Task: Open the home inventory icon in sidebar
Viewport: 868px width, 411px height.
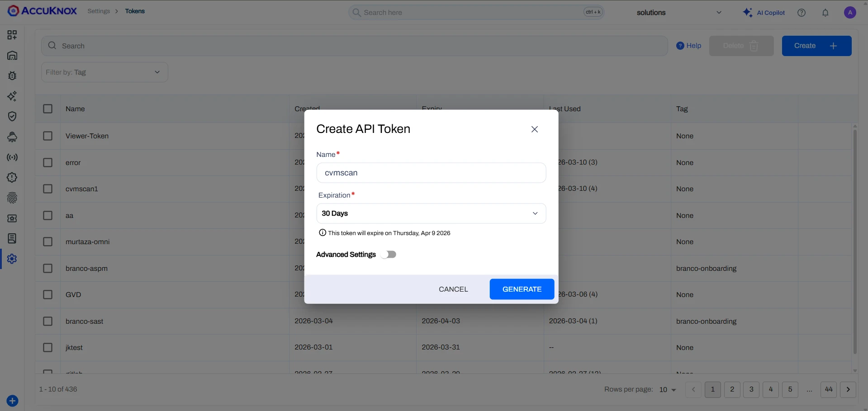Action: point(12,55)
